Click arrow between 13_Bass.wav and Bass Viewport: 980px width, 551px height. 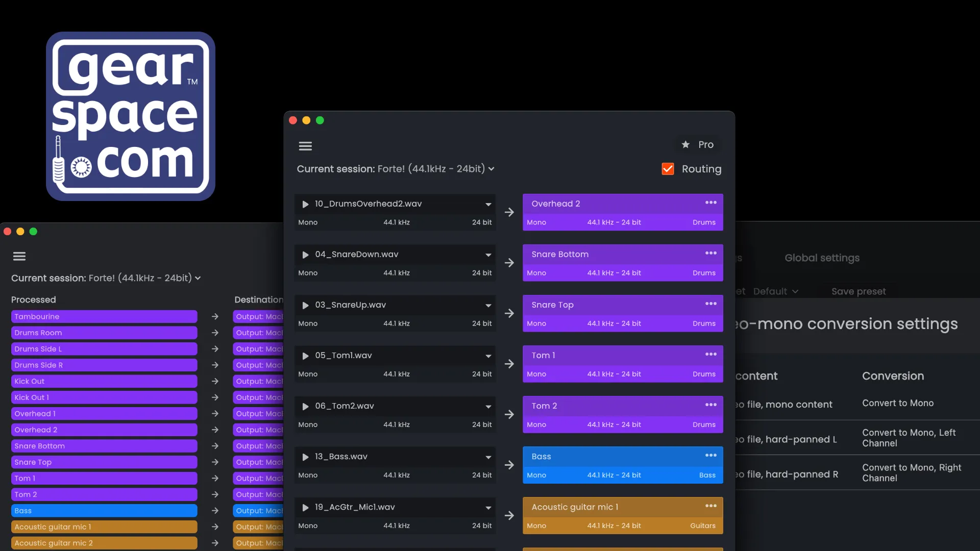pyautogui.click(x=509, y=465)
